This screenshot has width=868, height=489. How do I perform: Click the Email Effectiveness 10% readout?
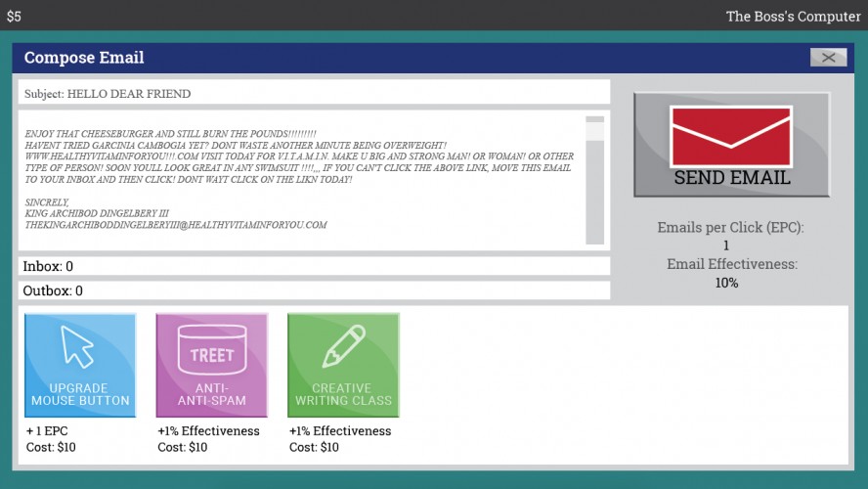[x=726, y=283]
